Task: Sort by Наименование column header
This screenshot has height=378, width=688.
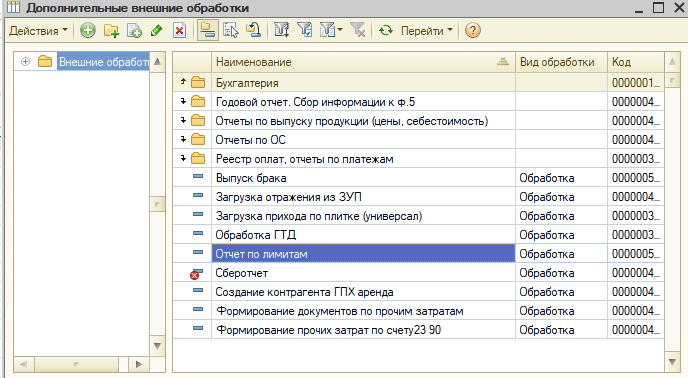Action: [363, 62]
